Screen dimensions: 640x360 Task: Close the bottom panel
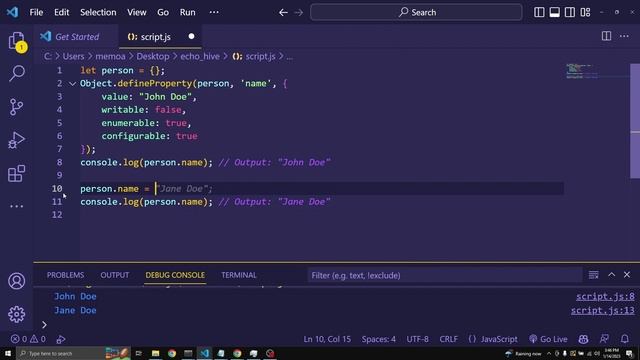[627, 275]
